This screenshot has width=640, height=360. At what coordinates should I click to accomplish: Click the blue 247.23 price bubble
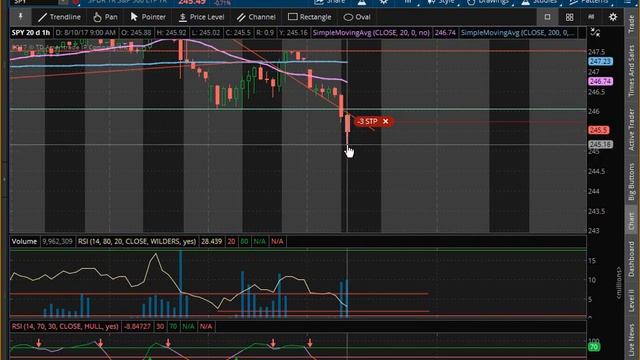pyautogui.click(x=600, y=61)
